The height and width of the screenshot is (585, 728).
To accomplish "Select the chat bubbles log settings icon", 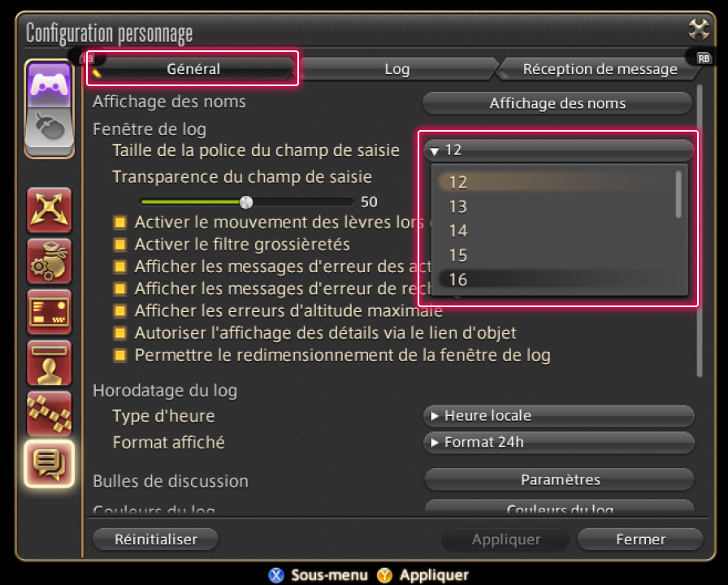I will (50, 465).
